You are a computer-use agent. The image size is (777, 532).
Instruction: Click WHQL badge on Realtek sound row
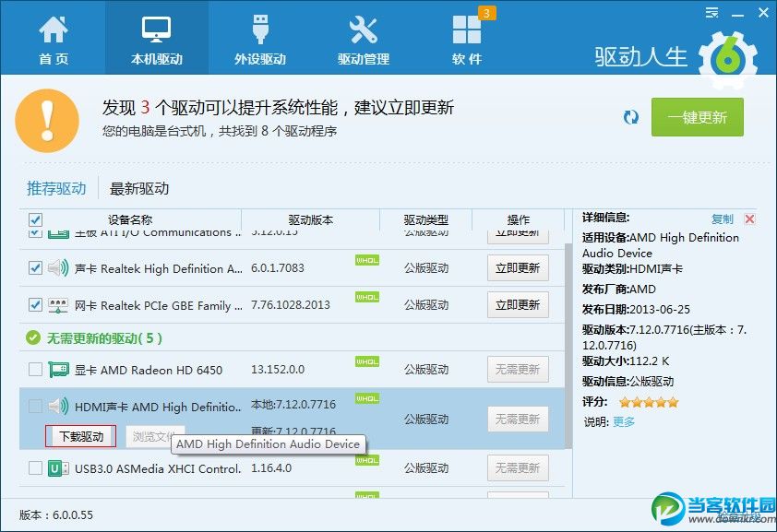[x=367, y=260]
